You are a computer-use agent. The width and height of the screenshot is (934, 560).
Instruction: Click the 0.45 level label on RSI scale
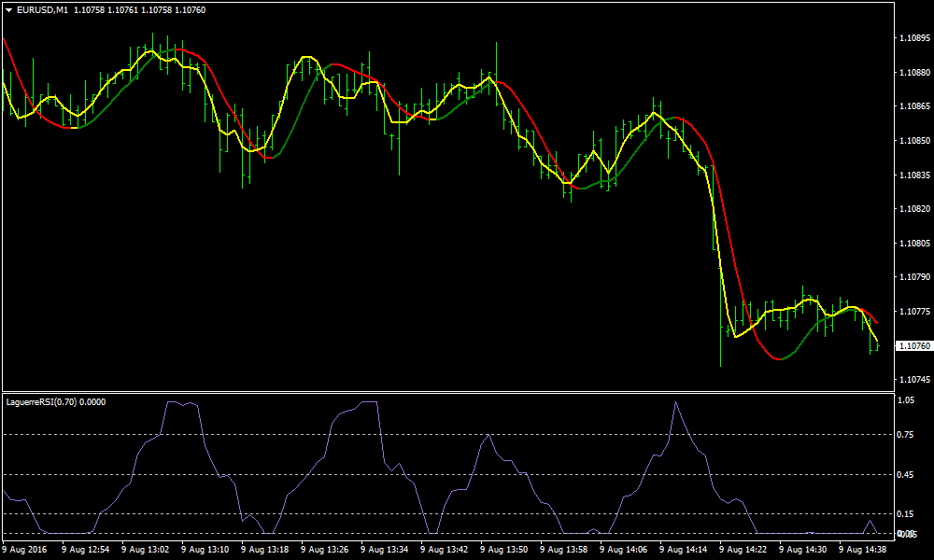(x=905, y=474)
